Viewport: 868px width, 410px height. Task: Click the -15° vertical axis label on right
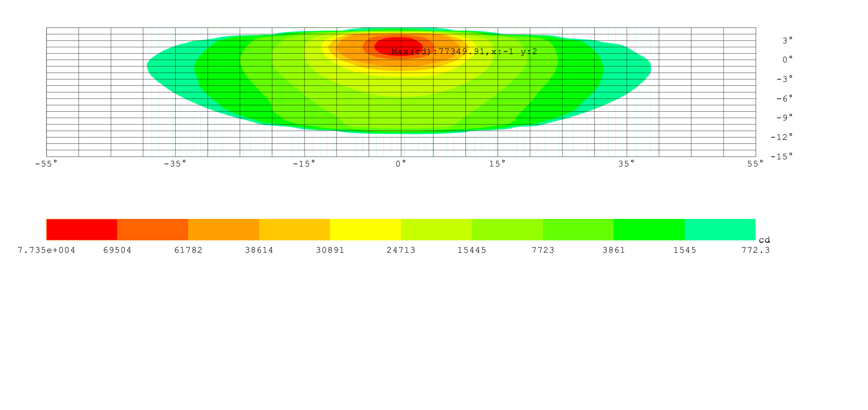coord(782,157)
